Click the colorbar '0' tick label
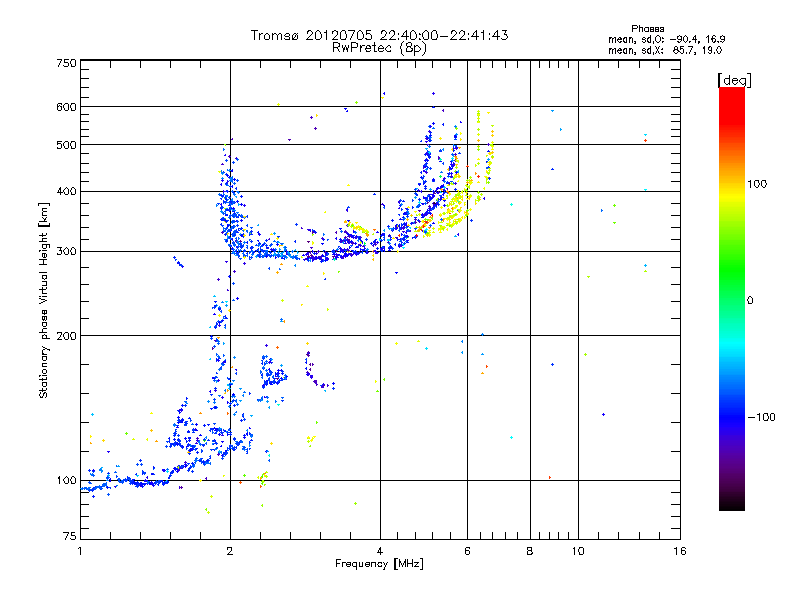800x600 pixels. pyautogui.click(x=750, y=301)
